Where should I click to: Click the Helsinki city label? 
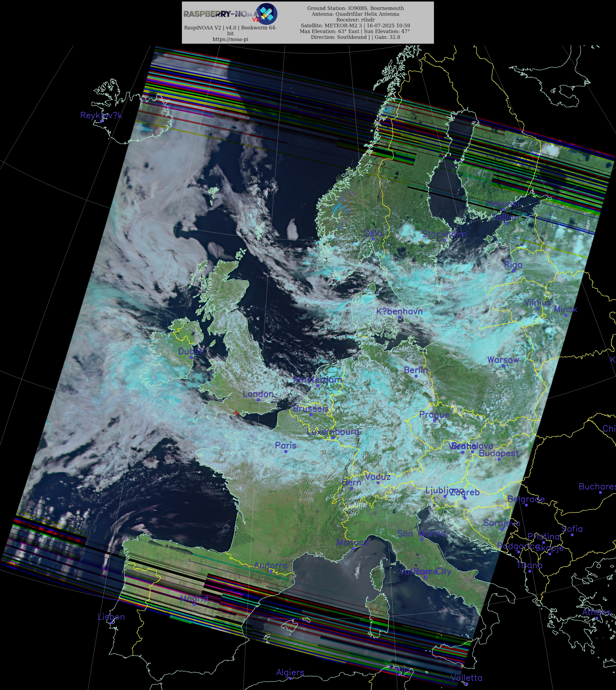(503, 203)
